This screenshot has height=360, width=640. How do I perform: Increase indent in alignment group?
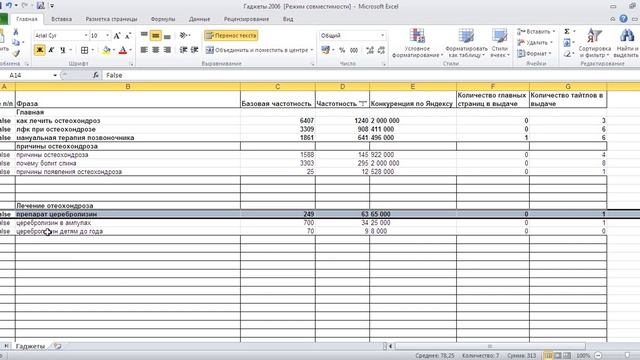(195, 50)
